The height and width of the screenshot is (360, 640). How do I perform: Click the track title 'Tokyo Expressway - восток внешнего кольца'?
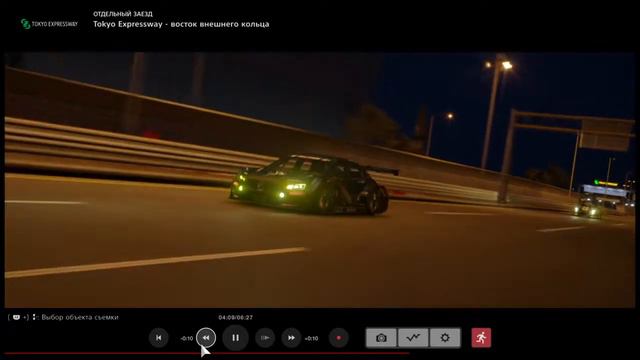[x=181, y=24]
